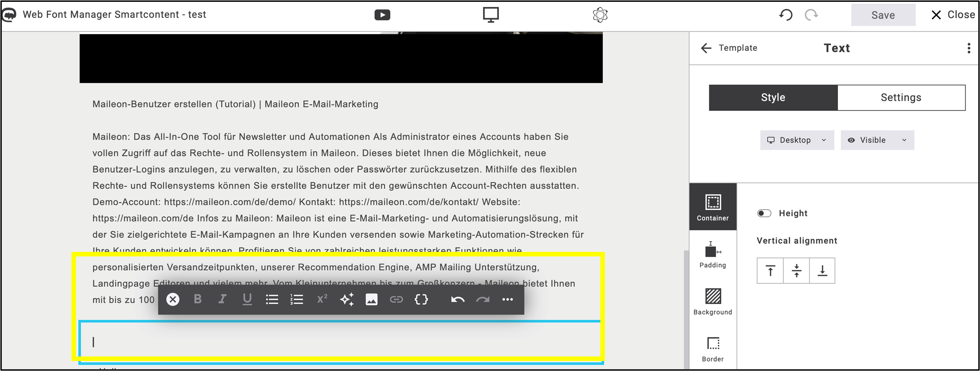Click the Maileon logo icon
The image size is (980, 371).
pos(9,15)
